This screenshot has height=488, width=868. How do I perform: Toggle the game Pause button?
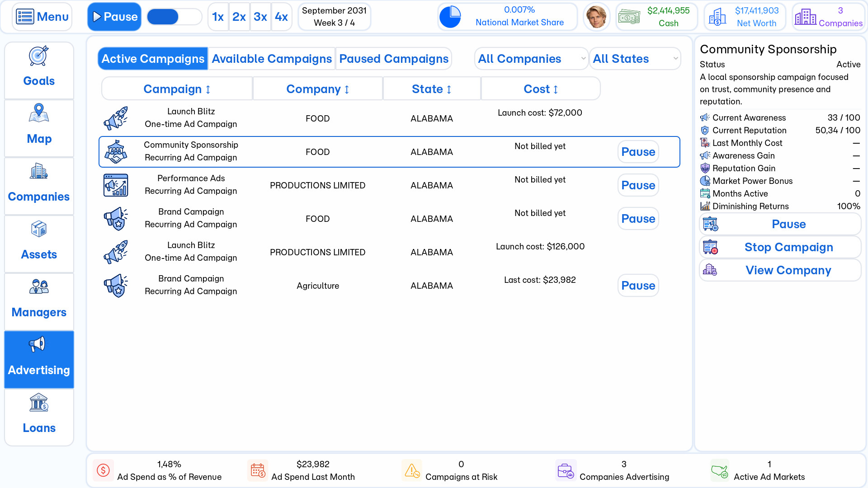tap(114, 17)
